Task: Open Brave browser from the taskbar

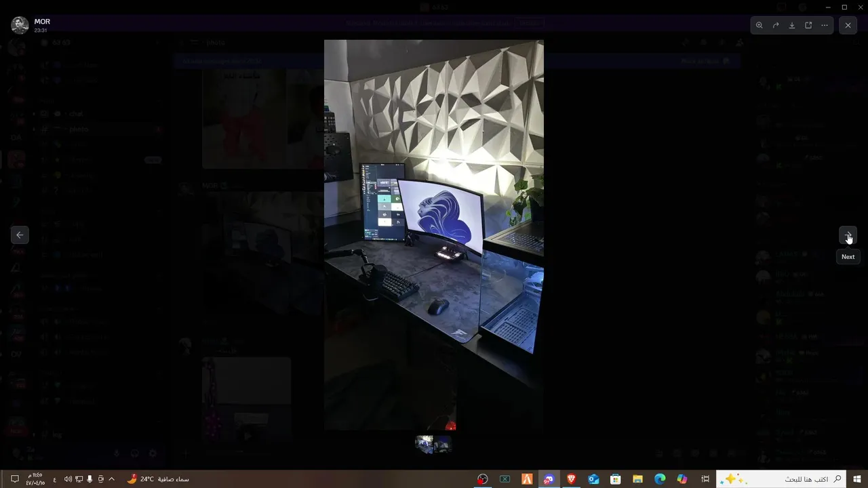Action: [571, 479]
